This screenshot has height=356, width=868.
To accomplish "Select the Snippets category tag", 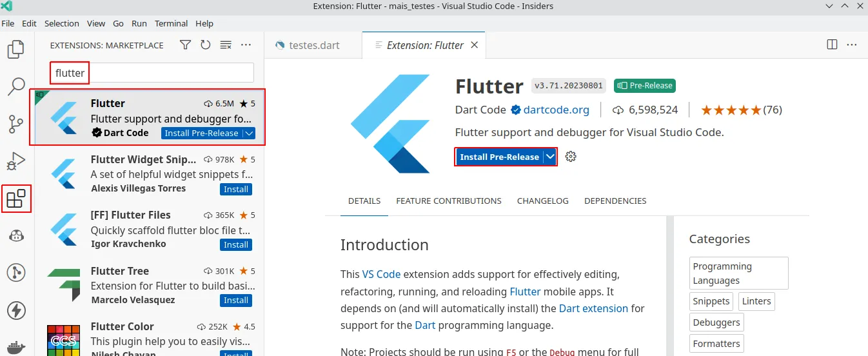I will click(711, 301).
